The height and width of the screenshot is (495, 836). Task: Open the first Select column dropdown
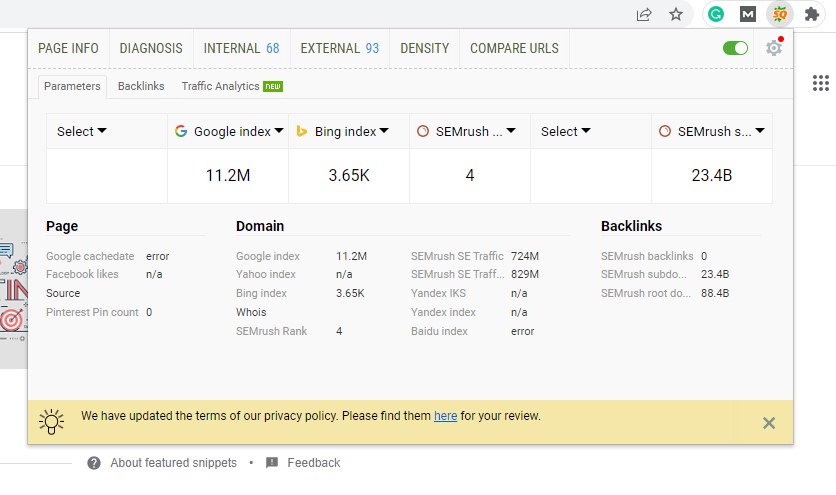click(82, 131)
